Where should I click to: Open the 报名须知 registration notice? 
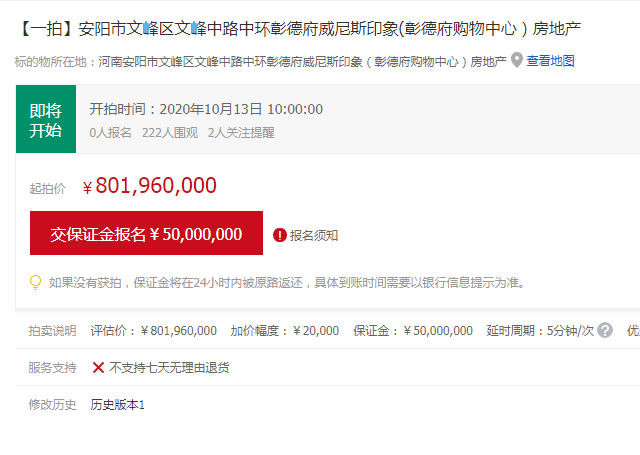313,235
